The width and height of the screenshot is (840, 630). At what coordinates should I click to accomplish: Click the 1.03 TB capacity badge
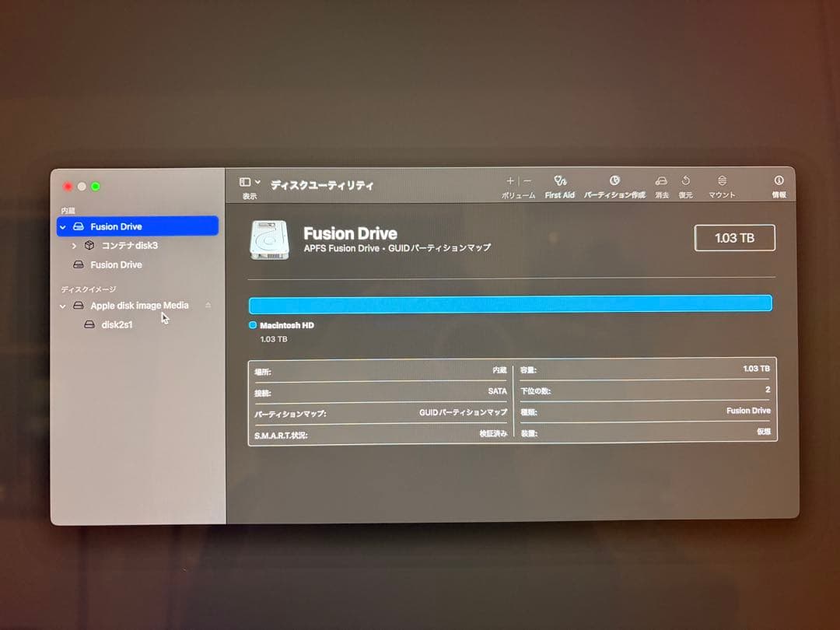click(x=734, y=238)
